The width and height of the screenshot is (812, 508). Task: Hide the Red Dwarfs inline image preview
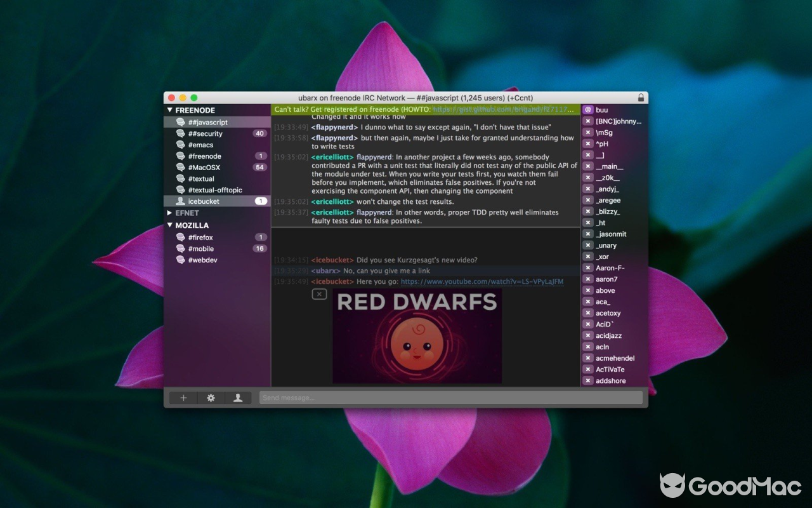(319, 294)
